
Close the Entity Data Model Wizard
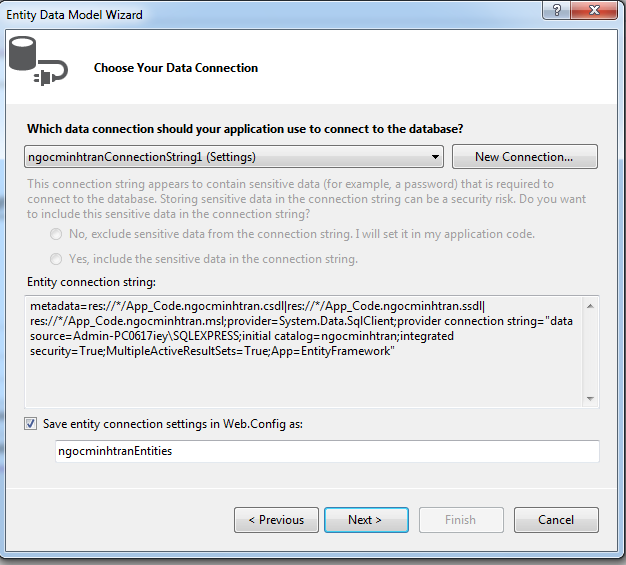point(594,10)
